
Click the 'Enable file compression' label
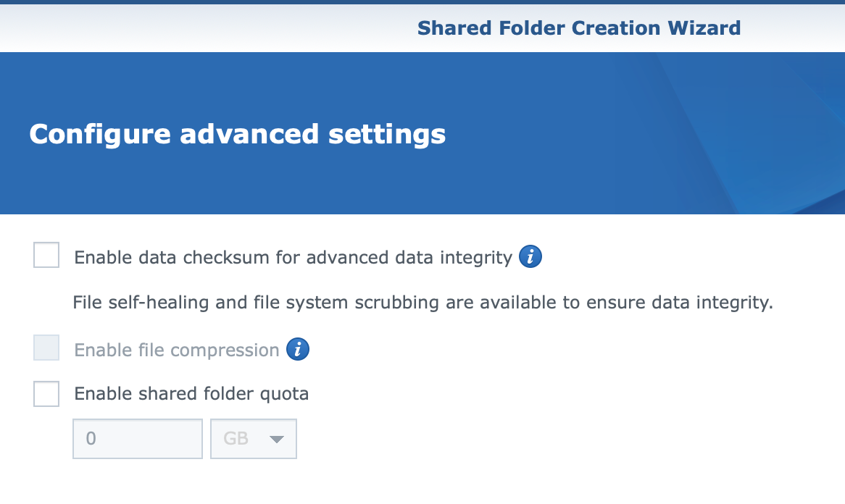click(x=177, y=350)
